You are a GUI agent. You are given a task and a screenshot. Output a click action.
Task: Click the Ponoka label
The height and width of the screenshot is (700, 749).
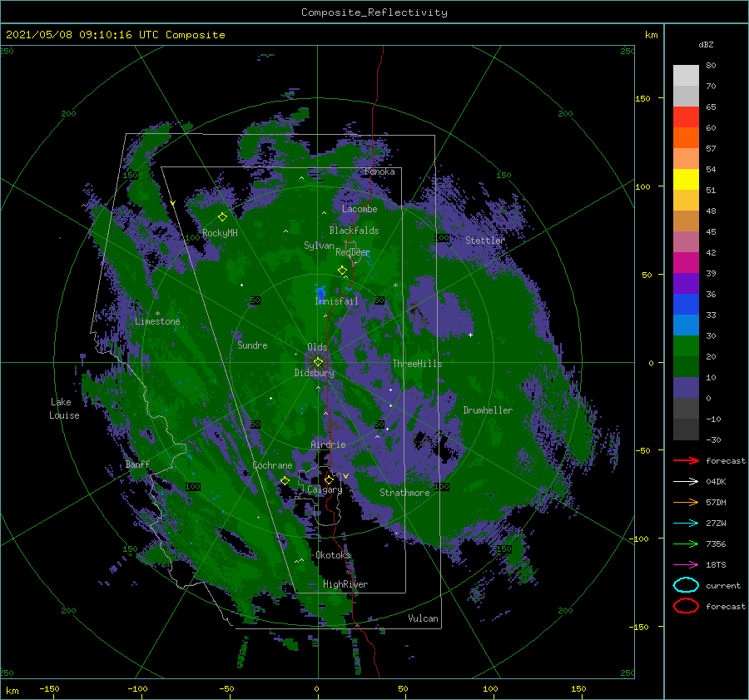[379, 171]
